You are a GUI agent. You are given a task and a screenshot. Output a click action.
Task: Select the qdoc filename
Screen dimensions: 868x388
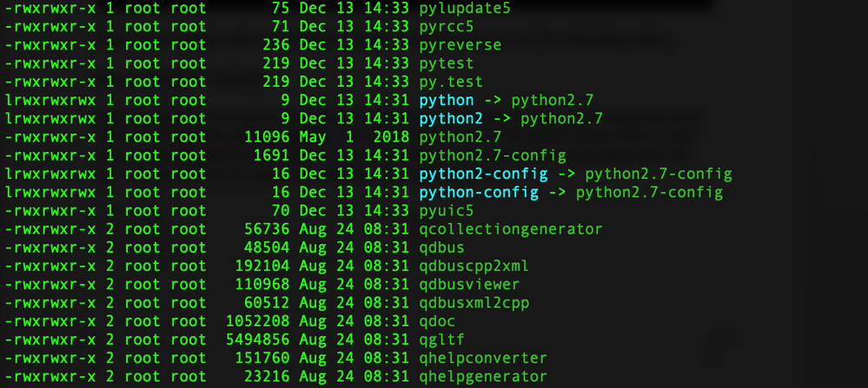point(437,321)
